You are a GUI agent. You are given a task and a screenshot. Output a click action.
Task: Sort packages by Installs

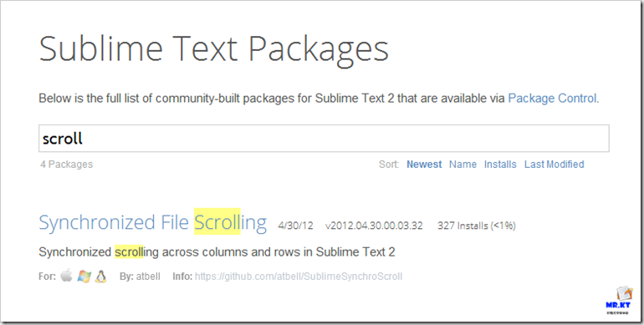pos(500,165)
